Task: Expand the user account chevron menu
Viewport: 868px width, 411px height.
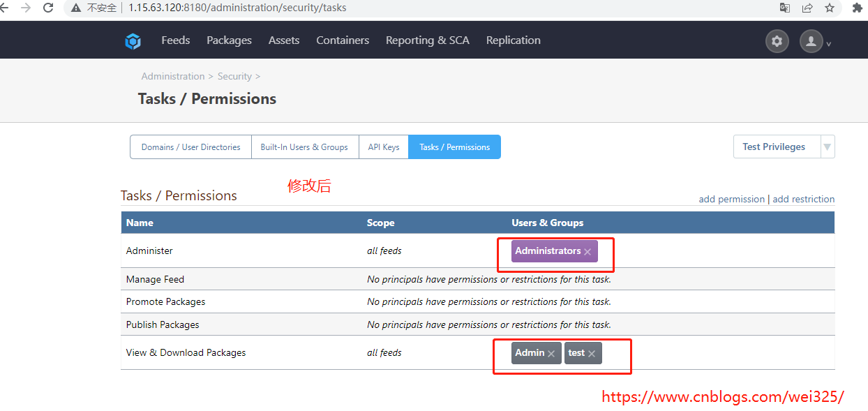Action: coord(829,44)
